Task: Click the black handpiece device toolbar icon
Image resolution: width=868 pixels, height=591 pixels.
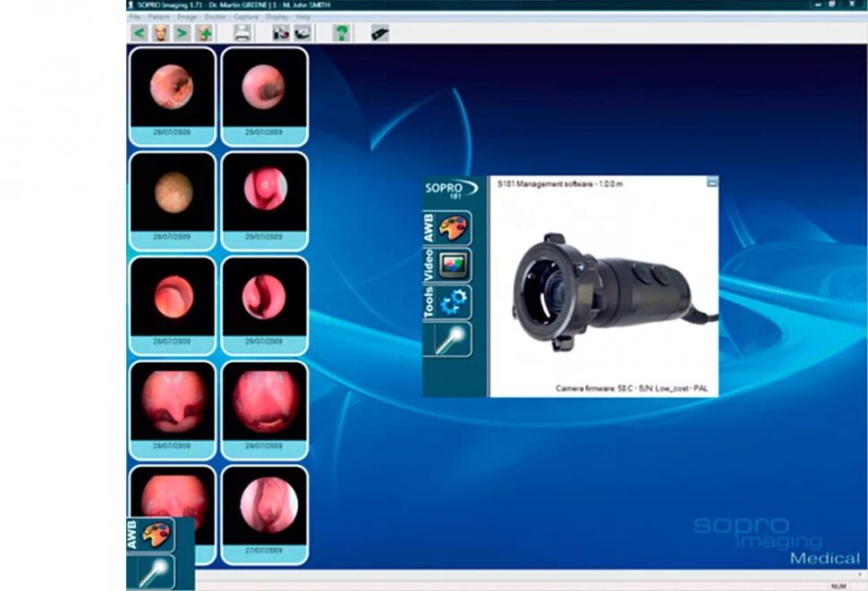Action: [x=379, y=33]
